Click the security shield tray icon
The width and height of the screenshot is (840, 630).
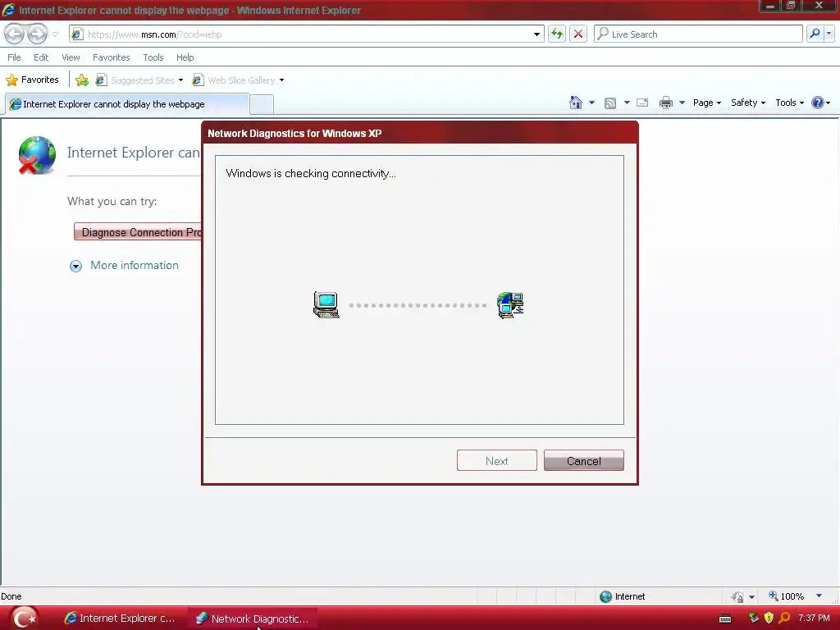click(x=769, y=618)
